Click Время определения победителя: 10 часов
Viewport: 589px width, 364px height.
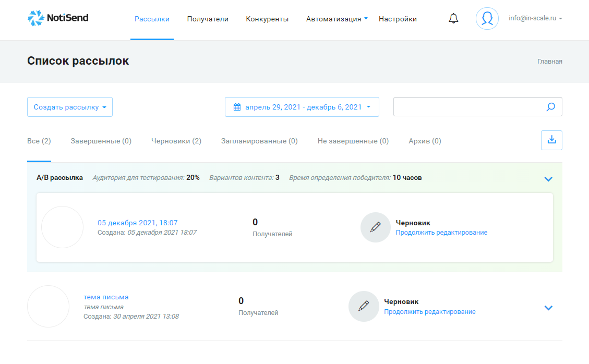(x=355, y=178)
